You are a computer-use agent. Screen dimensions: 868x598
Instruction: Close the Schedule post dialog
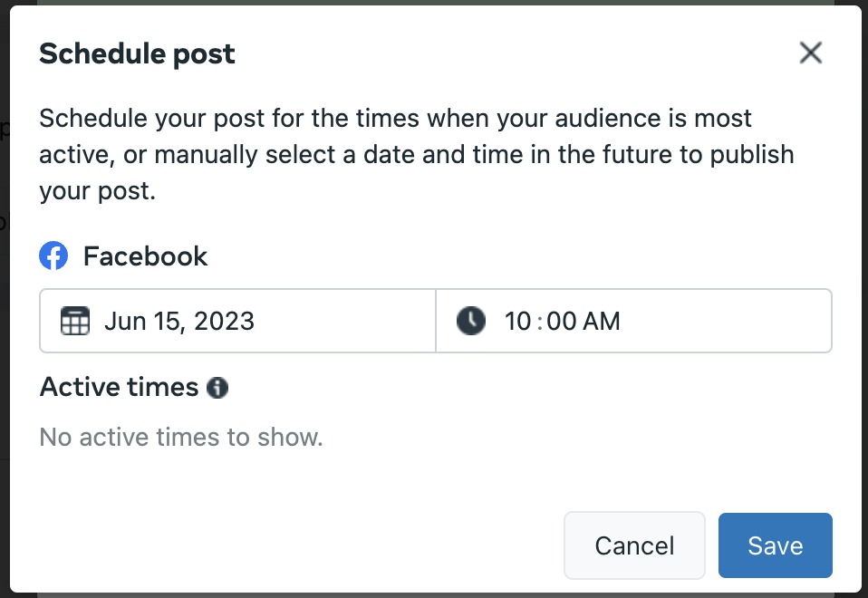[810, 53]
